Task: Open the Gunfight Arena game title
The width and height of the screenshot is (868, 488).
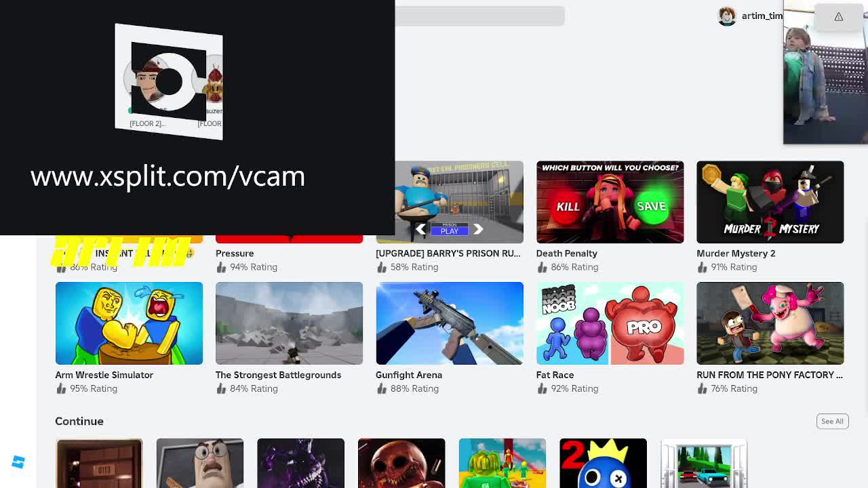Action: pyautogui.click(x=409, y=375)
